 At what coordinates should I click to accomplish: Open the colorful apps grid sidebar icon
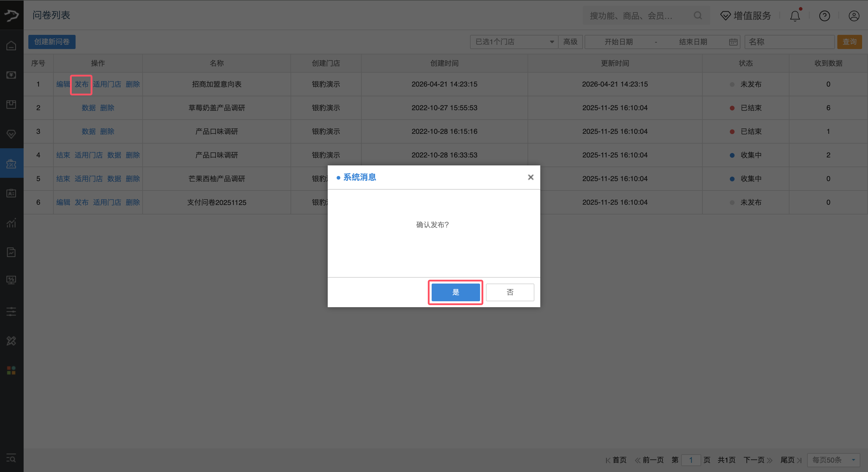click(12, 370)
